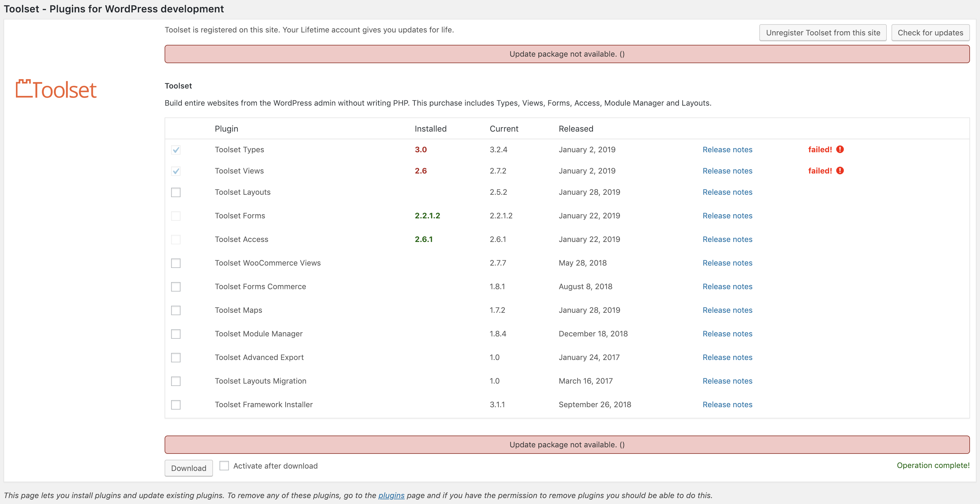
Task: Check the Toolset Maps checkbox
Action: (x=176, y=310)
